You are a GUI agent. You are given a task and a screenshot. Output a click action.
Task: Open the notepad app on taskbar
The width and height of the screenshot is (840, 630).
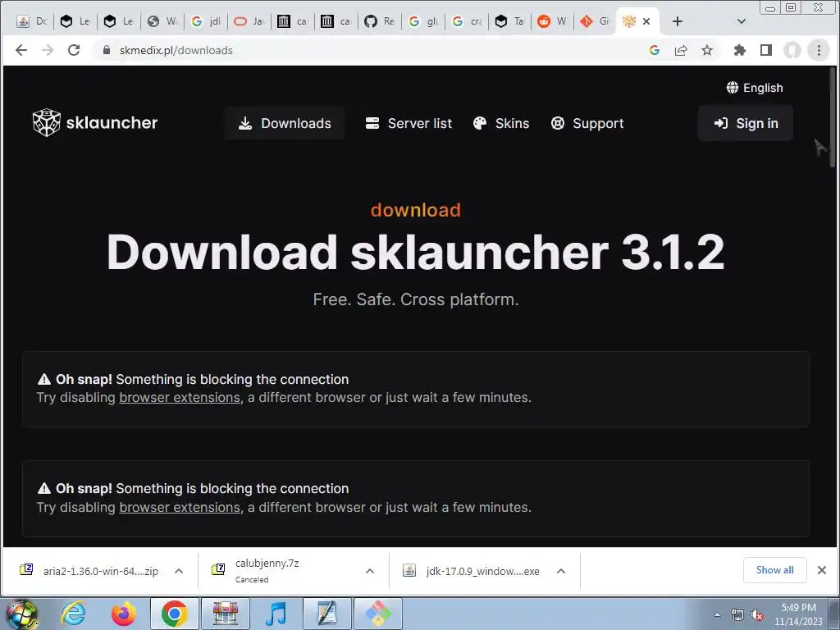[327, 614]
